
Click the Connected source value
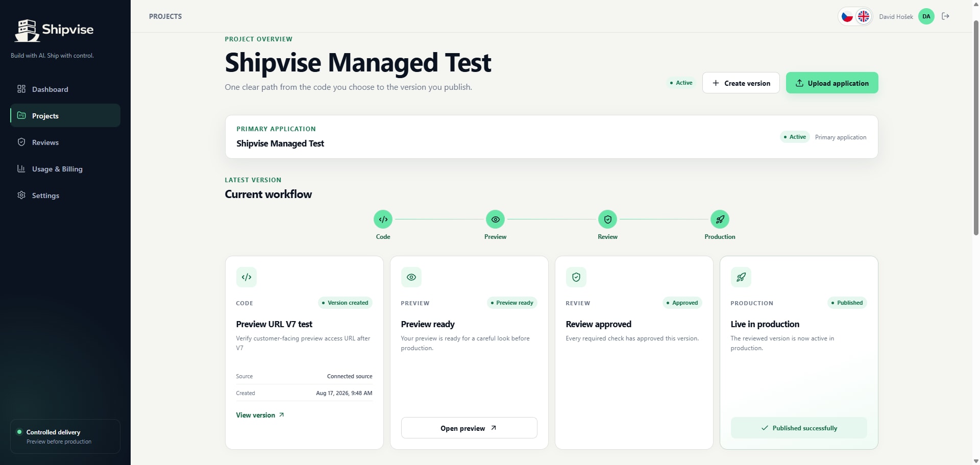coord(350,376)
